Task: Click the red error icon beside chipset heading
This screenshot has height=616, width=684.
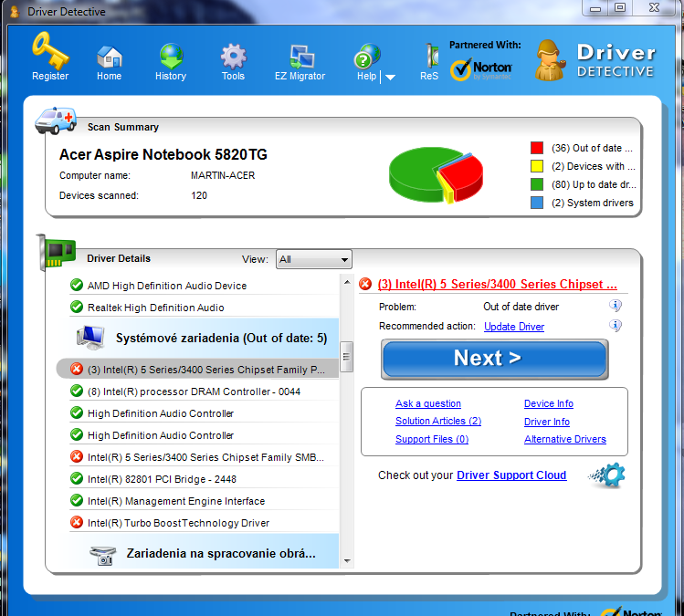Action: pos(365,284)
